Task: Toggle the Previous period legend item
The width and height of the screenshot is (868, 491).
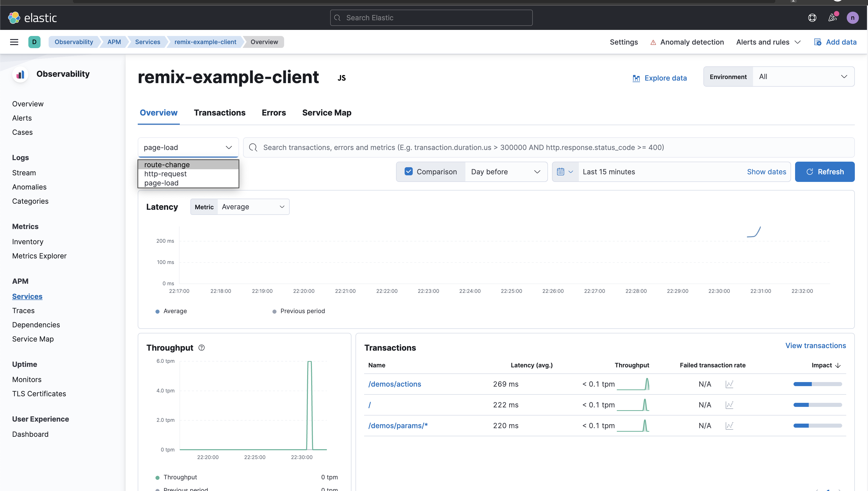Action: click(298, 311)
